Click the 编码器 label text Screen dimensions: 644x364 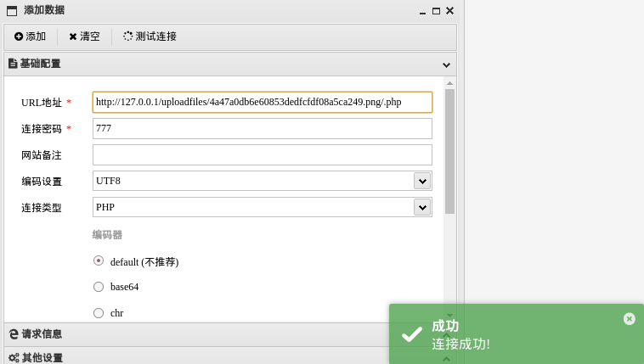point(107,235)
